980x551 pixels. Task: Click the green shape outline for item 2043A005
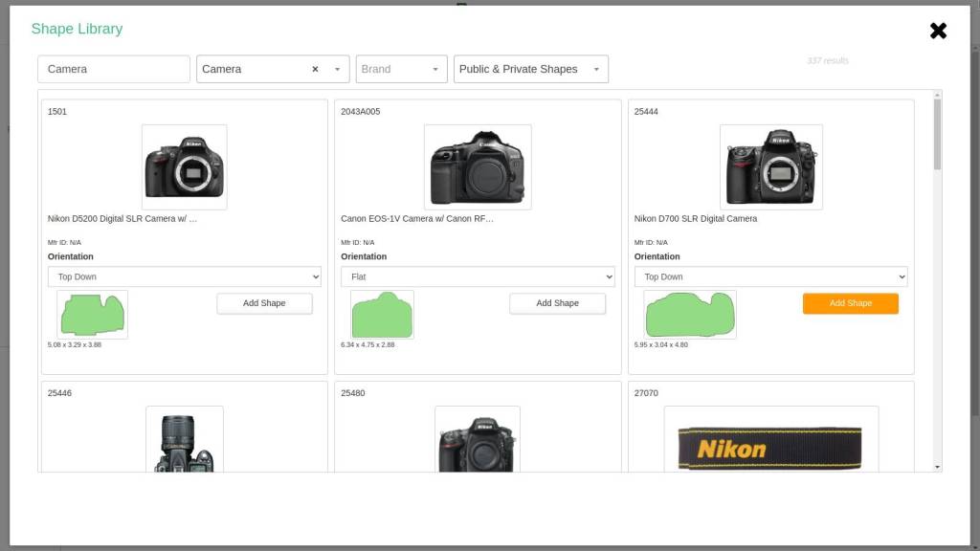(382, 315)
